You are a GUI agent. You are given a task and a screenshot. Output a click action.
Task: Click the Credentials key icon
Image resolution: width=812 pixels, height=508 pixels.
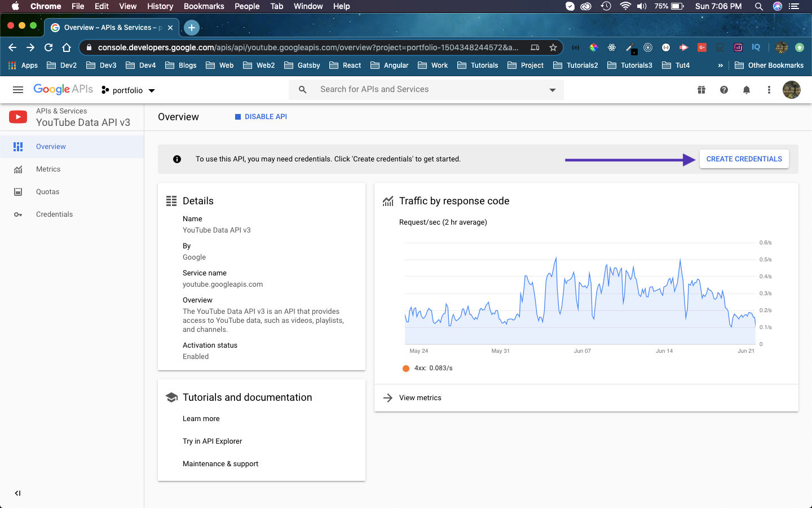18,214
